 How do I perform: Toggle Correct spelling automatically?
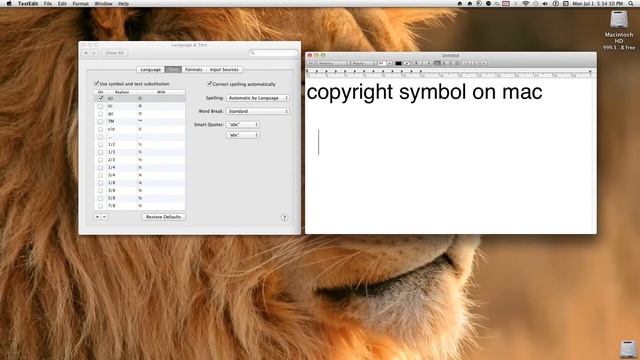tap(209, 84)
